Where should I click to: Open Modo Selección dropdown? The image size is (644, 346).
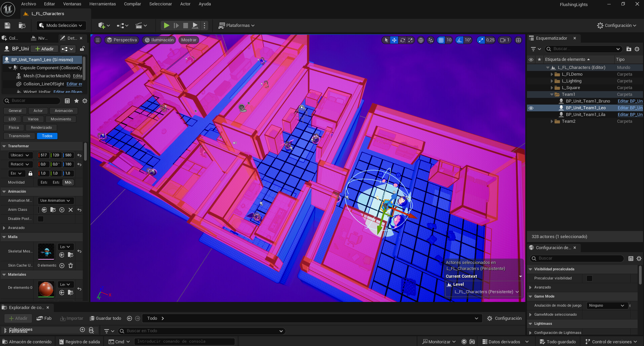(x=61, y=26)
